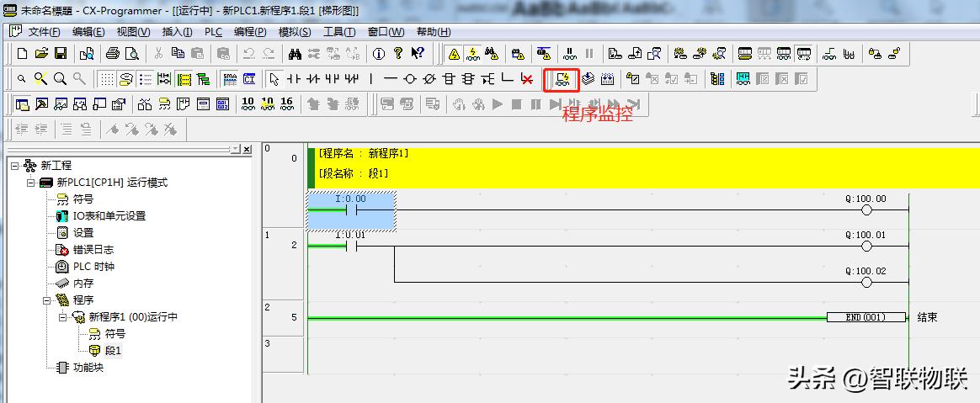Open the 帮助(H) menu
Viewport: 980px width, 403px height.
[x=434, y=32]
